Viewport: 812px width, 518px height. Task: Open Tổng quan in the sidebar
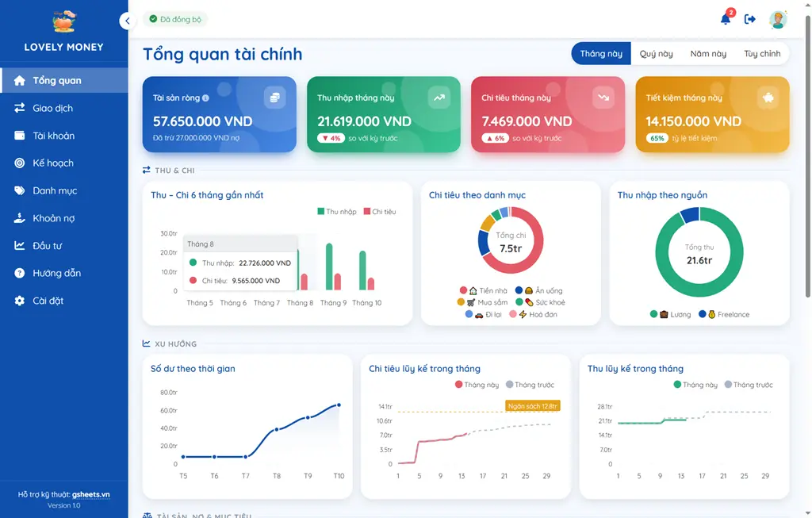[x=64, y=80]
